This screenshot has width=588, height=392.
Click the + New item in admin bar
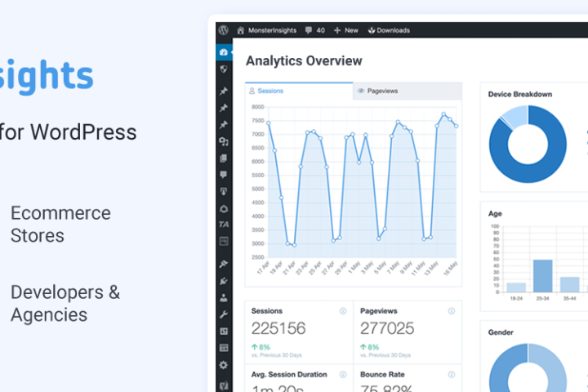[x=345, y=30]
